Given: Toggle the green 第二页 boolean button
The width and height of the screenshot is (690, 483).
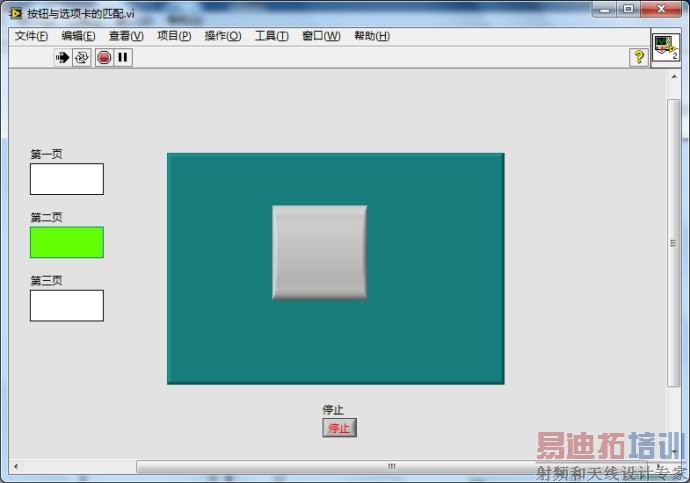Looking at the screenshot, I should (x=67, y=242).
